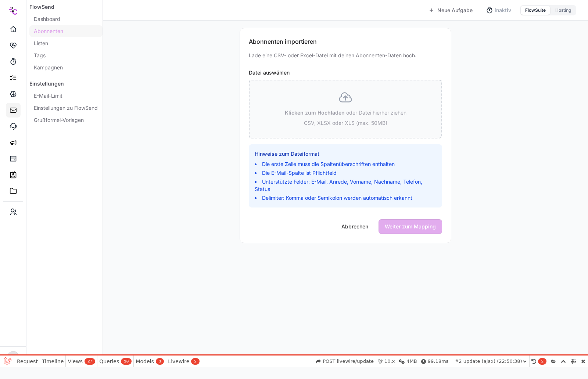Click the users icon in sidebar

[13, 212]
